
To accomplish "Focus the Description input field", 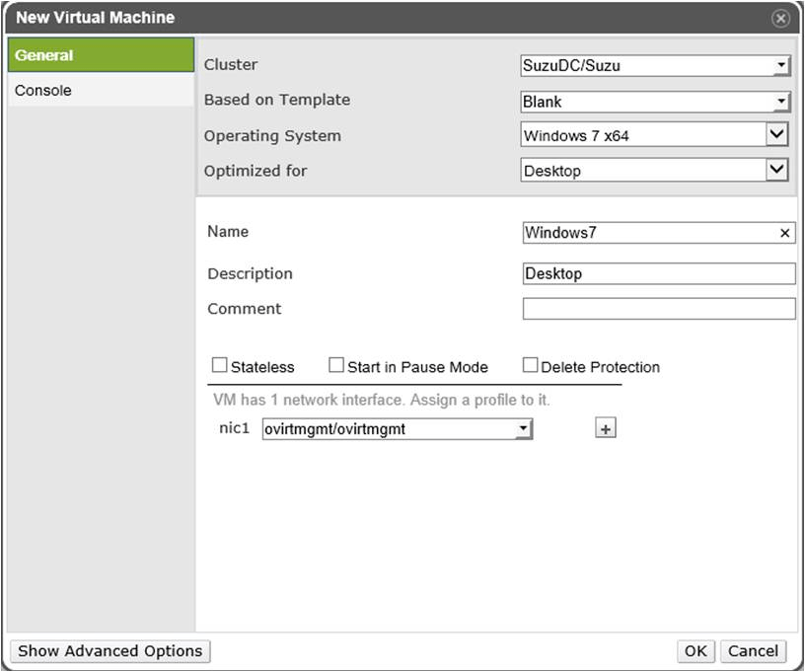I will coord(658,273).
